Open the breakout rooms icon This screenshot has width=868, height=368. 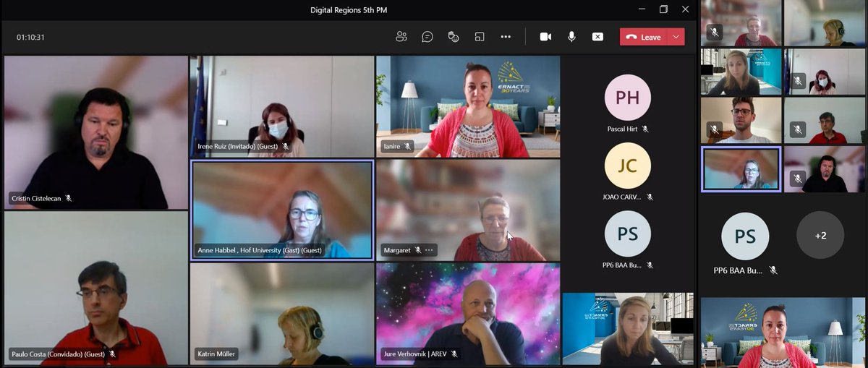coord(480,37)
